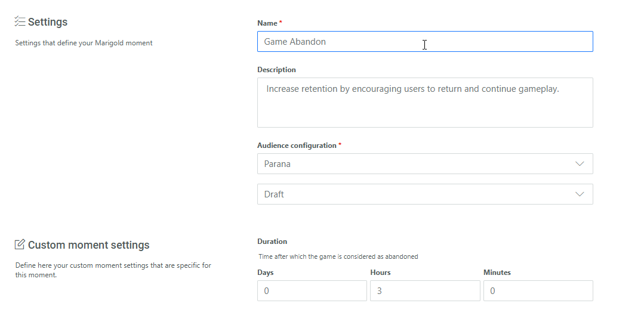Viewport: 644px width, 328px height.
Task: Click the Description label
Action: [x=276, y=70]
